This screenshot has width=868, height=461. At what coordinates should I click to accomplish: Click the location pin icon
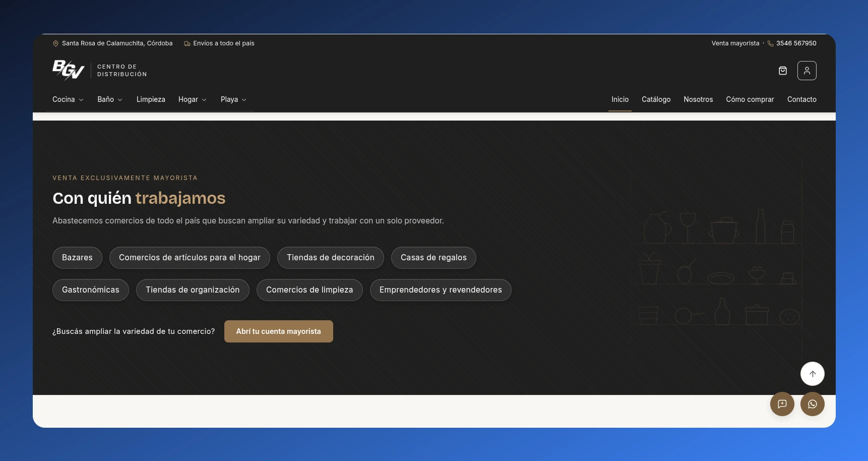coord(55,43)
